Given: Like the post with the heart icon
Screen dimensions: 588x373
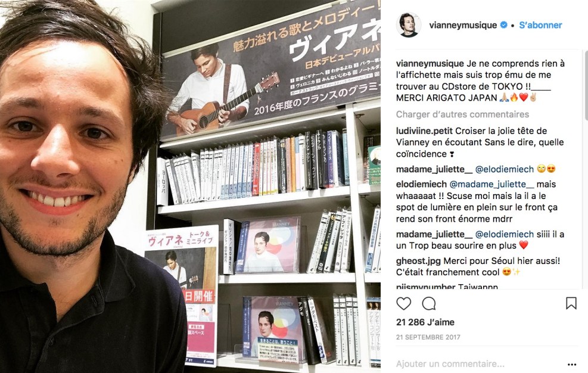Looking at the screenshot, I should 403,303.
